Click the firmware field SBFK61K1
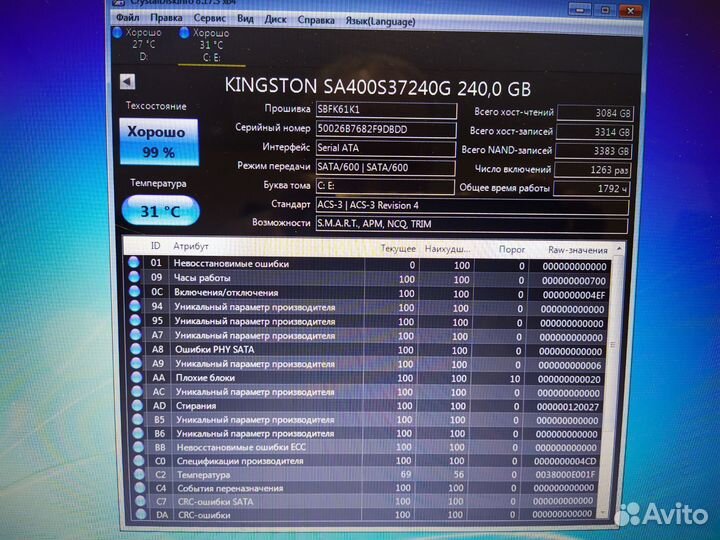Viewport: 720px width, 540px height. pyautogui.click(x=386, y=110)
